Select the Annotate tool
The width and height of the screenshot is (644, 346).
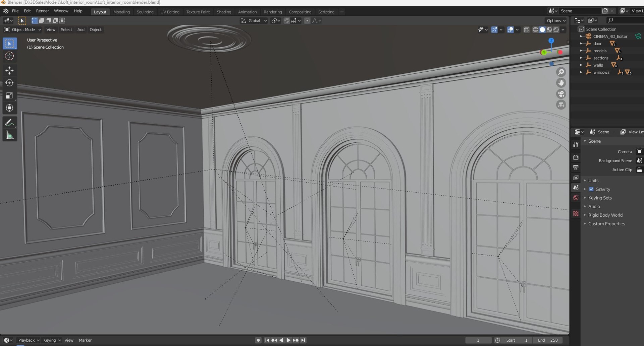9,123
